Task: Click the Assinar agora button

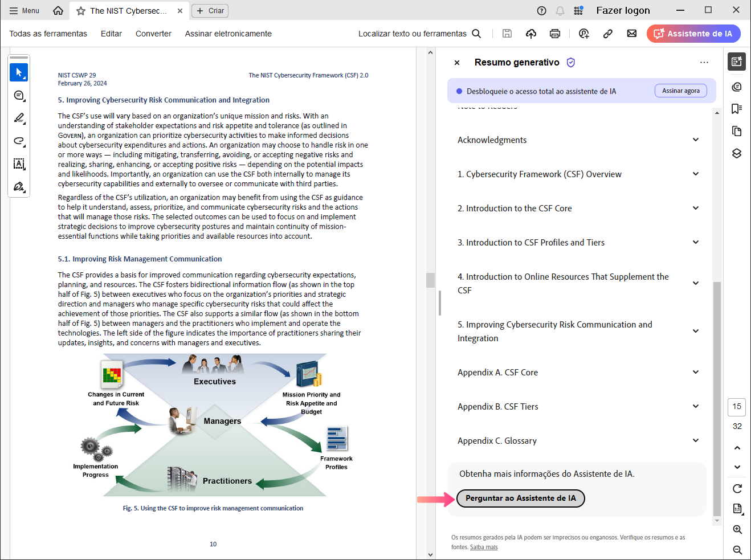Action: click(681, 91)
